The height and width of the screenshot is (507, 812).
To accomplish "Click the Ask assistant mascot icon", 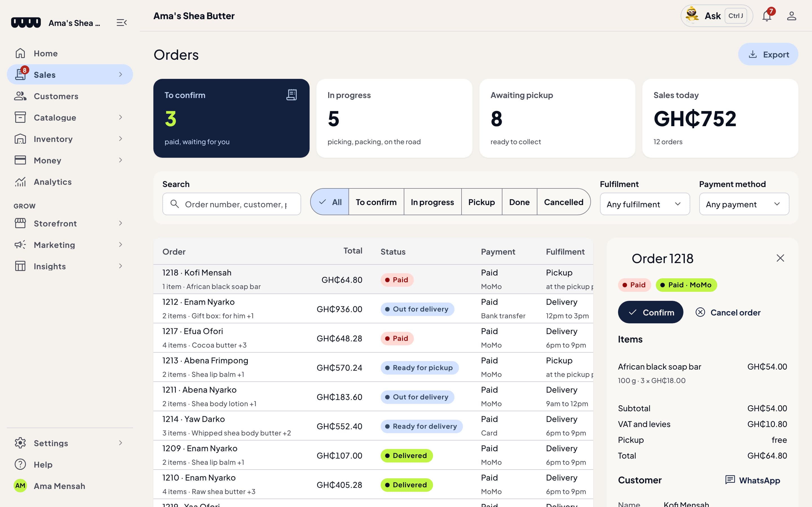I will [692, 15].
